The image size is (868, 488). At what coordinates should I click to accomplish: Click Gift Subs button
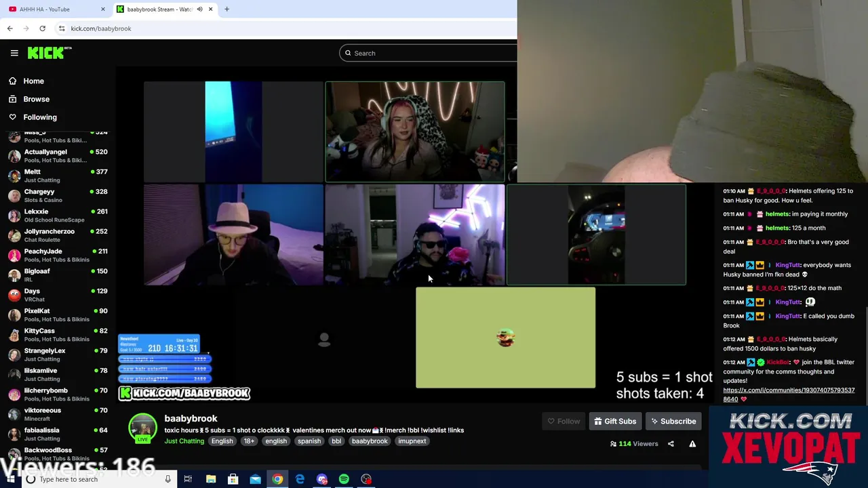[615, 422]
